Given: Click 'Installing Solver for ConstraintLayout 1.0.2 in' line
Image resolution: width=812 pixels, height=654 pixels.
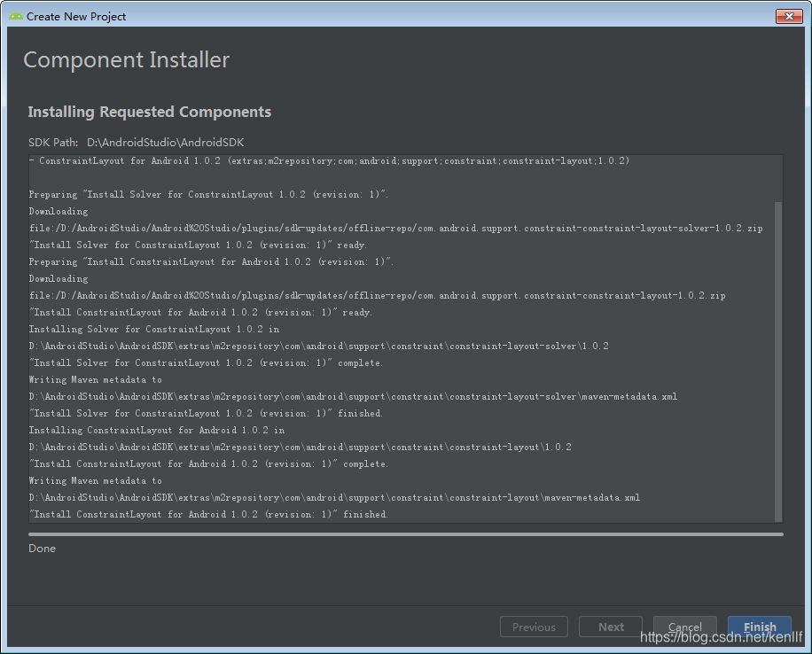Looking at the screenshot, I should click(154, 329).
